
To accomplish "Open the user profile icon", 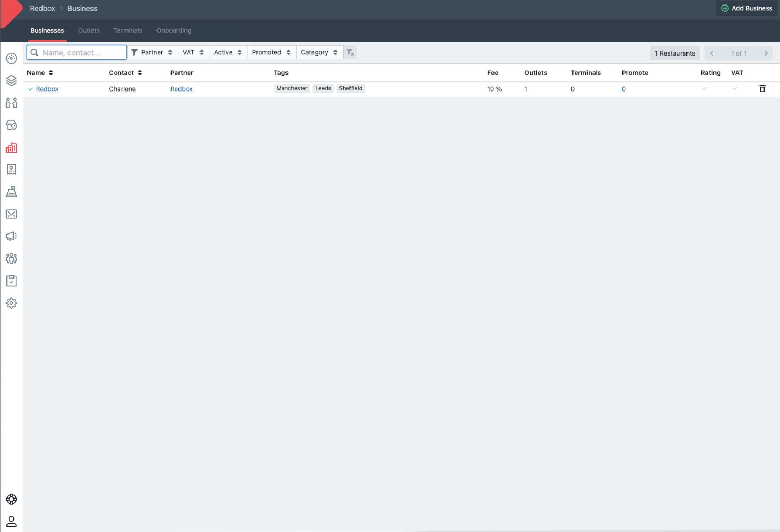I will click(11, 521).
